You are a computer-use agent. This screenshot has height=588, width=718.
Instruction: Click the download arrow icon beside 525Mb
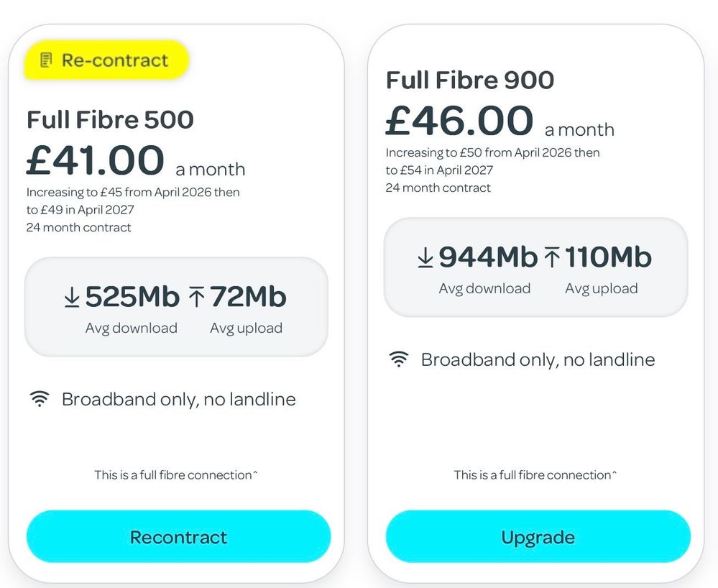click(72, 298)
